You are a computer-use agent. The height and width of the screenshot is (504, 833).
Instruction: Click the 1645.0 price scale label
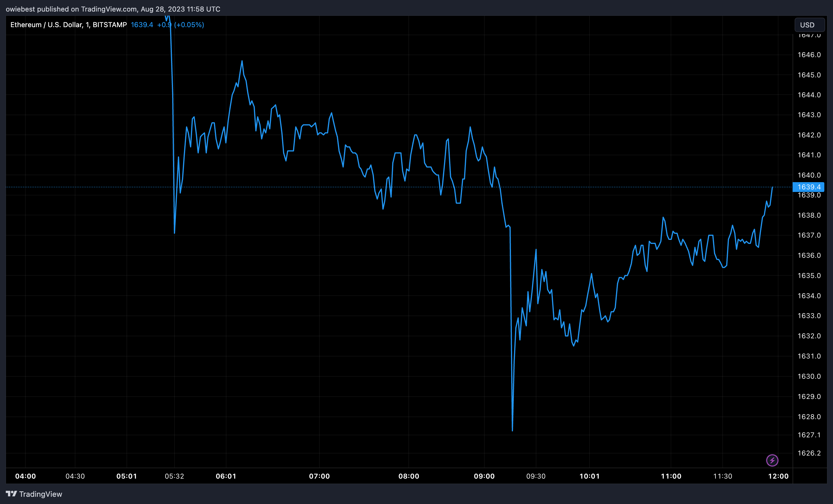pyautogui.click(x=809, y=75)
